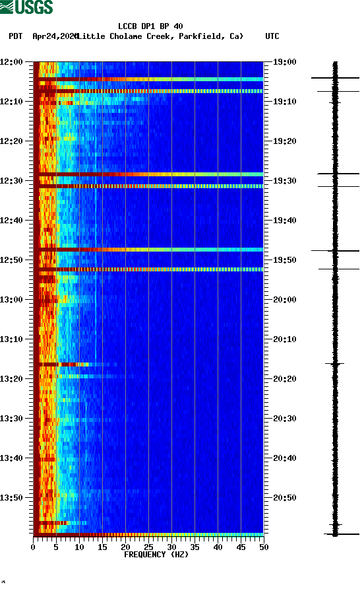
Task: Click the 20:50 UTC time label
Action: click(x=285, y=498)
